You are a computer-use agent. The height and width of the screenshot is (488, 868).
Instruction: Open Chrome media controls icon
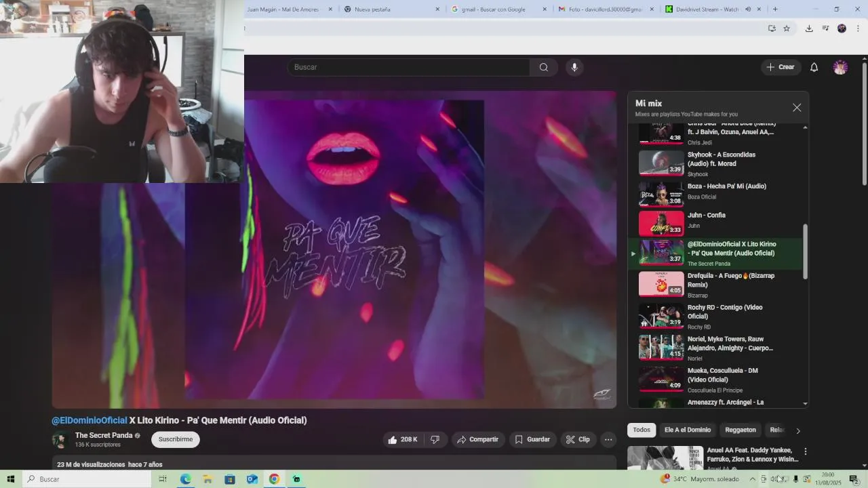[825, 28]
